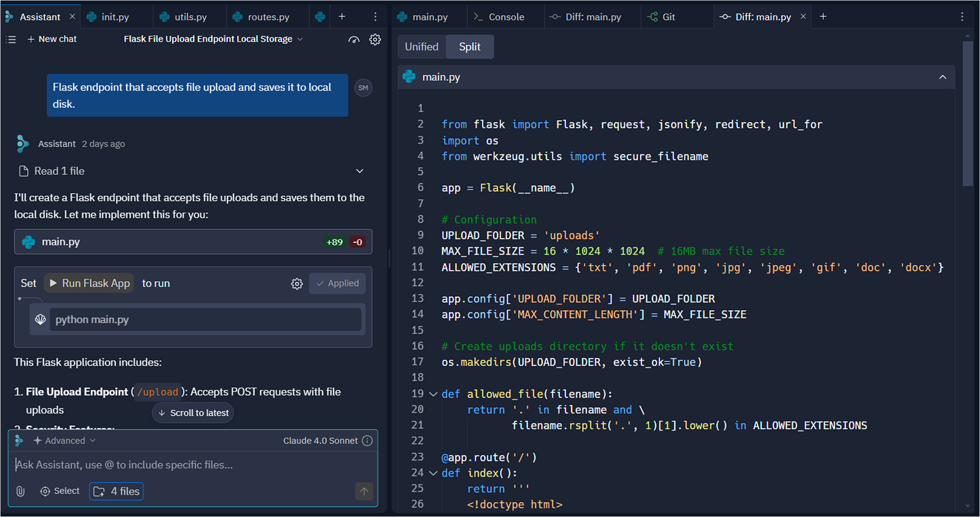Image resolution: width=980 pixels, height=517 pixels.
Task: Close the Assistant tab
Action: point(72,17)
